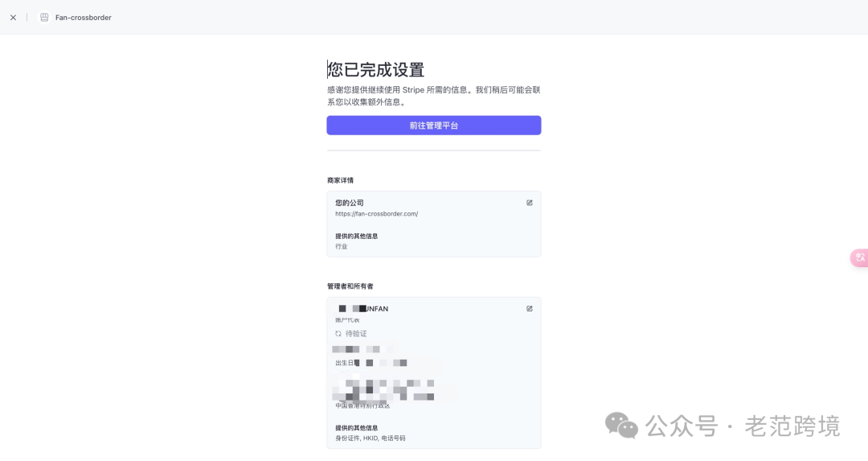
Task: Click the https://fan-crossborder.com/ URL
Action: [x=376, y=214]
